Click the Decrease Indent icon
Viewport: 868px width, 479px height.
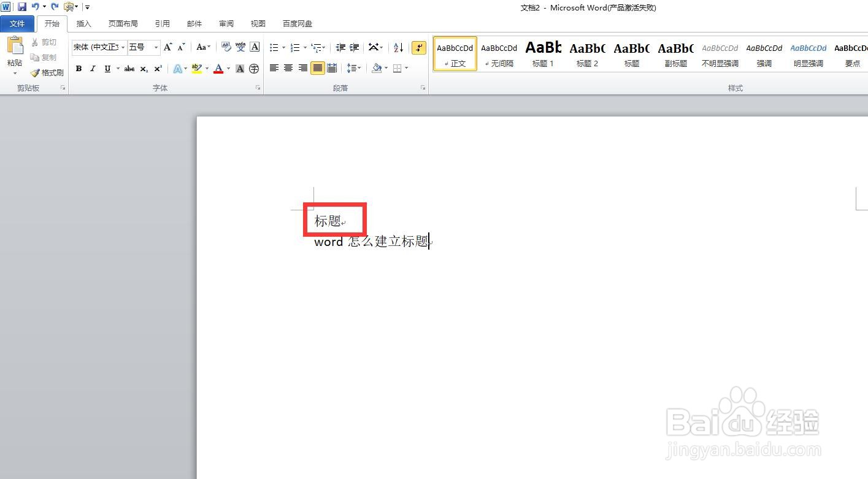pos(340,47)
